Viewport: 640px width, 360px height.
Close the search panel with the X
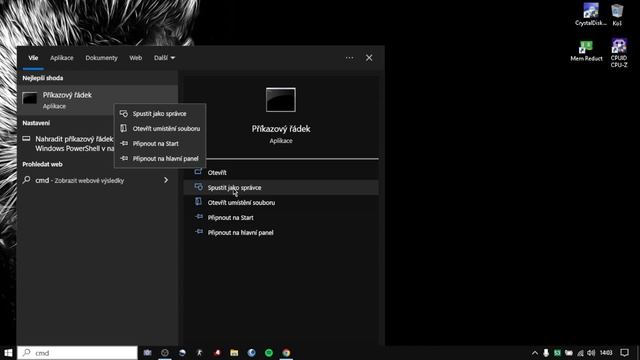tap(369, 58)
